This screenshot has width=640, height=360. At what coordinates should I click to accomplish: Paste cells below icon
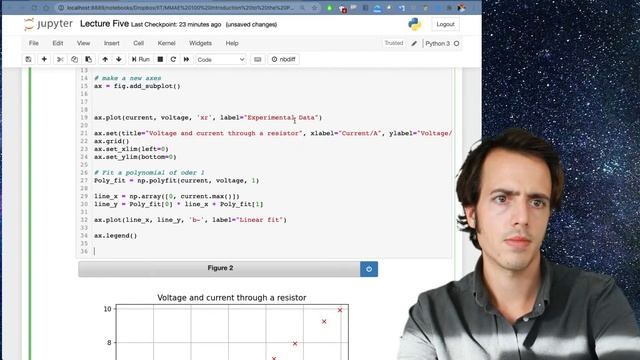(89, 60)
